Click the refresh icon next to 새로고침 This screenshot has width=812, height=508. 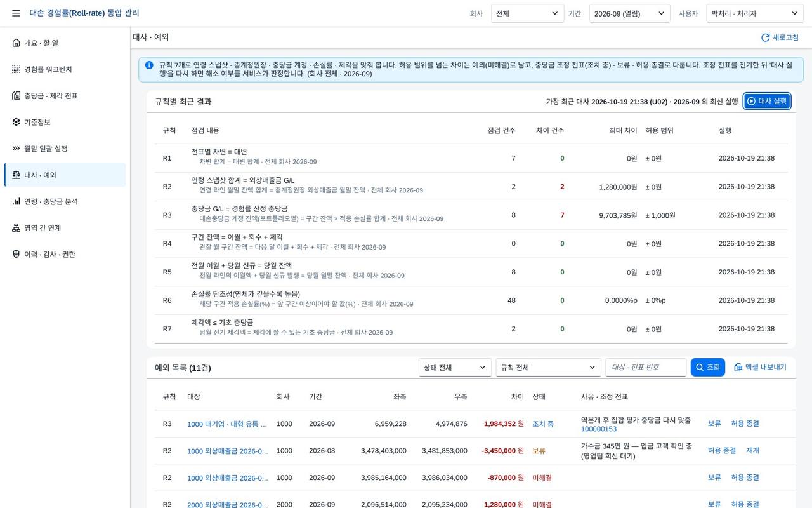pos(765,37)
